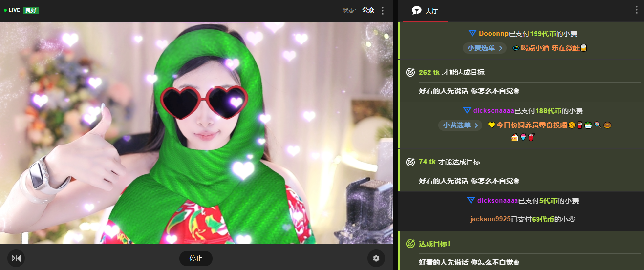Expand 小费选单 in dicksonaaaa's 188 tip
644x270 pixels.
(460, 125)
